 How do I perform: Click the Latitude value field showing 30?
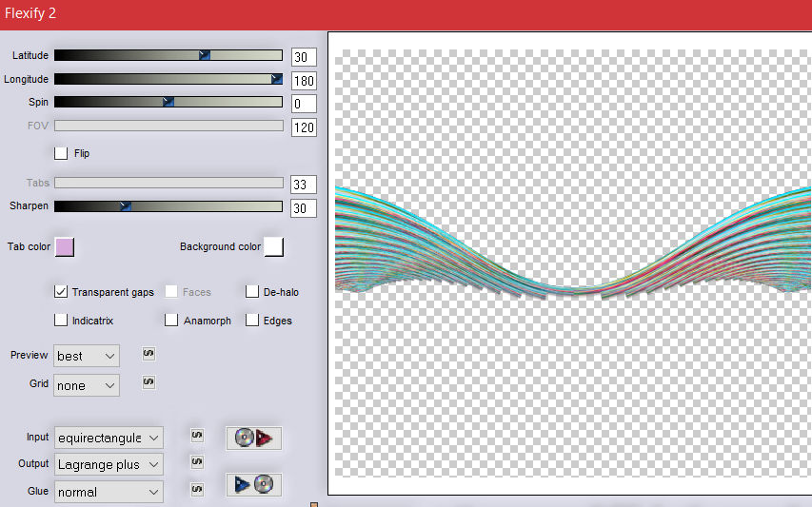tap(304, 57)
